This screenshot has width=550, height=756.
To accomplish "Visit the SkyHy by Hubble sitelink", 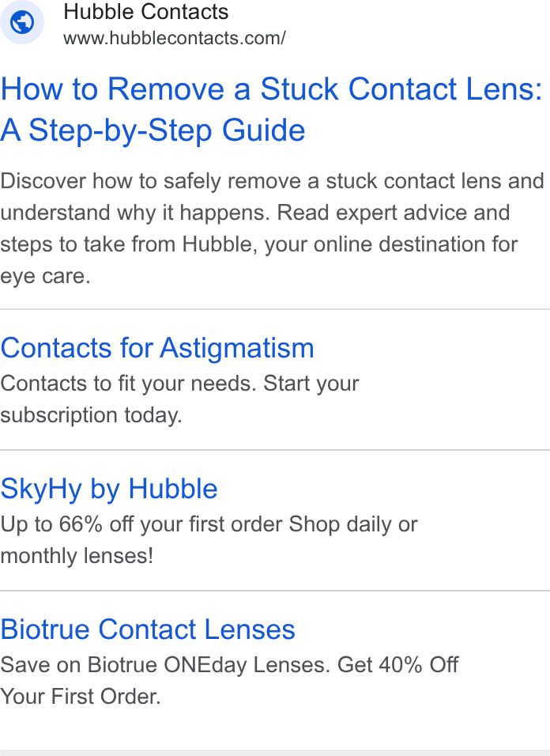I will click(x=109, y=489).
